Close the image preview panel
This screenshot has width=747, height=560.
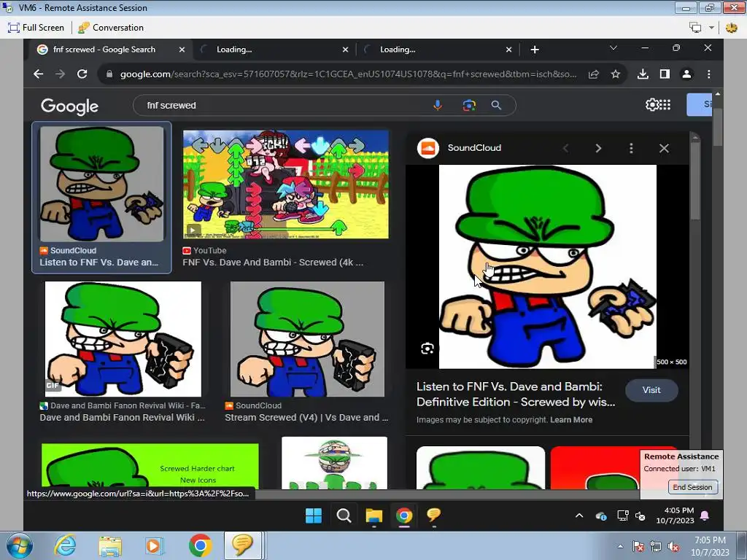coord(664,148)
